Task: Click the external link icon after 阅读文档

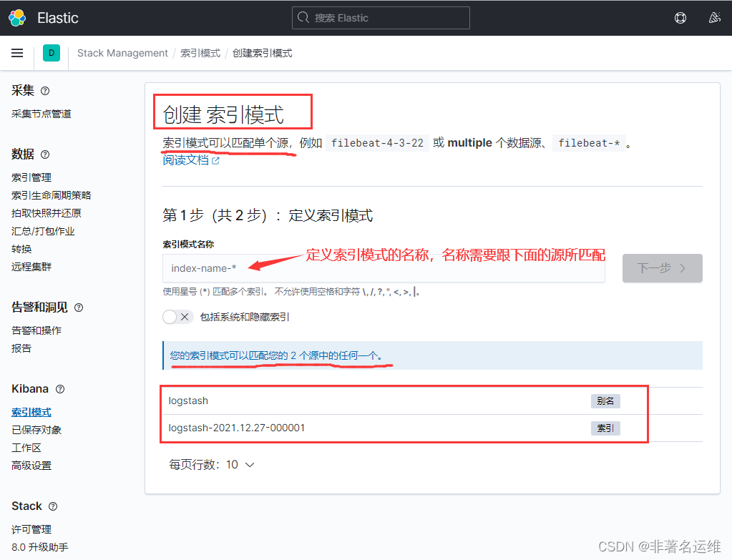Action: [x=215, y=160]
